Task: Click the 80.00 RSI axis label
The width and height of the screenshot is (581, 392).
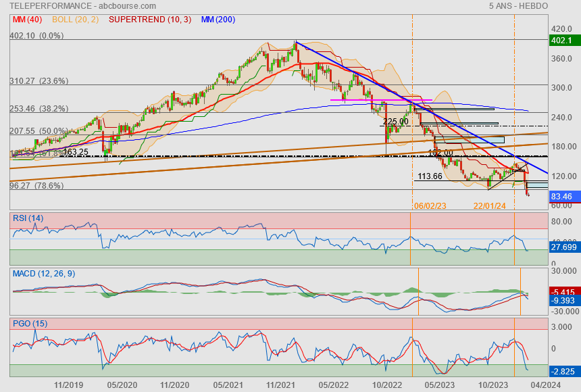Action: [561, 222]
